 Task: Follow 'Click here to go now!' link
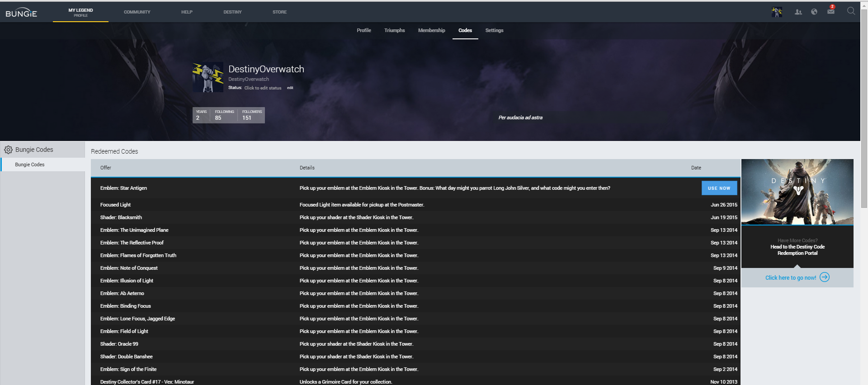[x=791, y=278]
